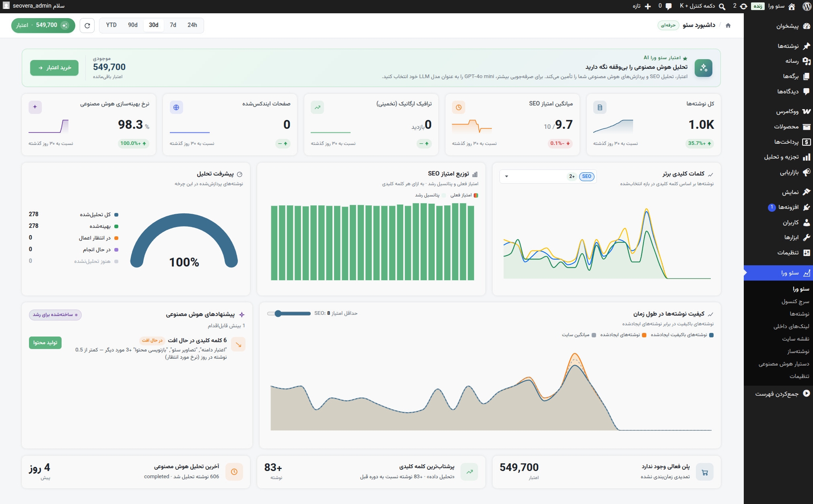
Task: Click the Posts pin icon in sidebar
Action: [x=806, y=46]
